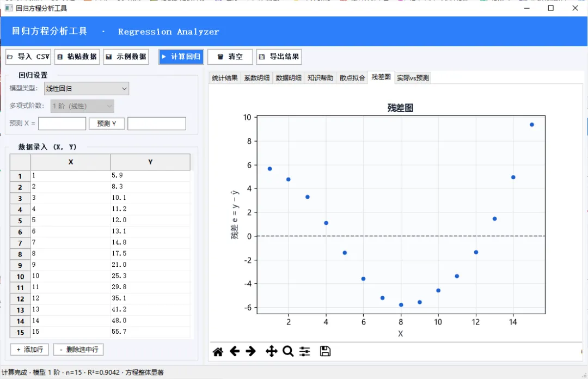Save the figure with floppy icon

[325, 352]
